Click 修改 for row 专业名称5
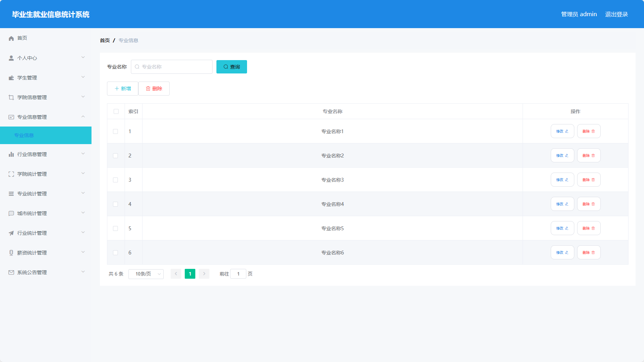This screenshot has width=644, height=362. coord(562,228)
